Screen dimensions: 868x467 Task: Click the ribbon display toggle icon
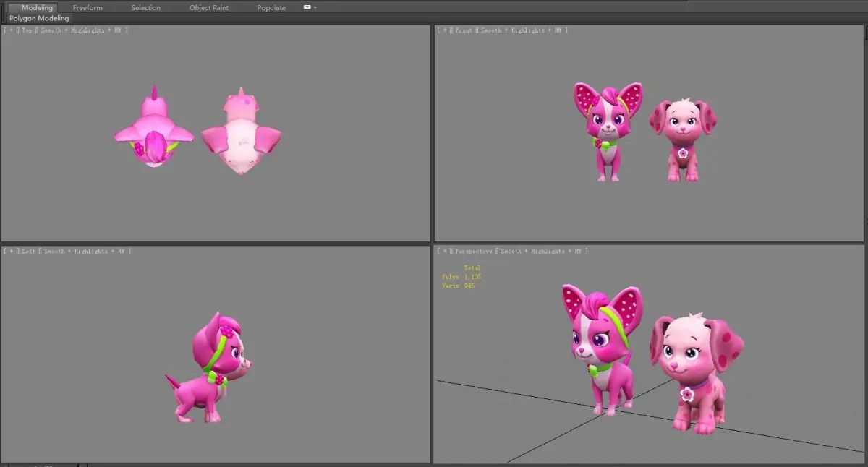(x=307, y=7)
